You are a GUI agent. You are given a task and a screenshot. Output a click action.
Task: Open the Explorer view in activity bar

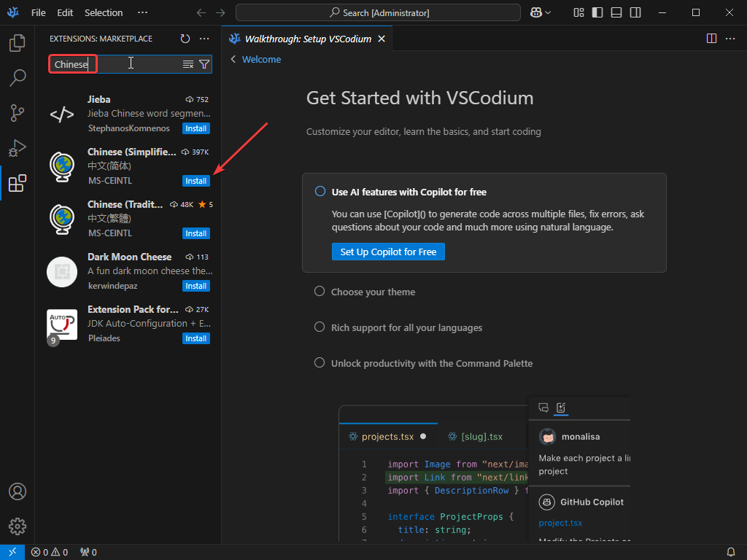(x=18, y=43)
